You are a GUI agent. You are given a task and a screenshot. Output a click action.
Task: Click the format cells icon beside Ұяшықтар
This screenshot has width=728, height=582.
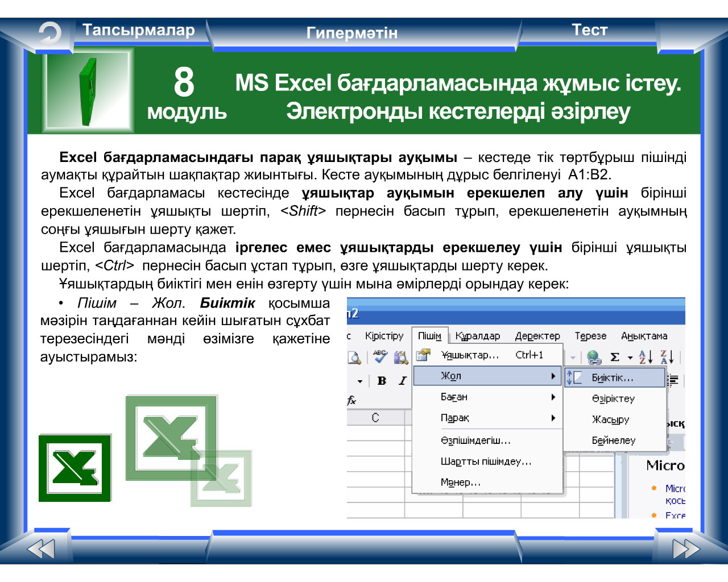pos(423,355)
